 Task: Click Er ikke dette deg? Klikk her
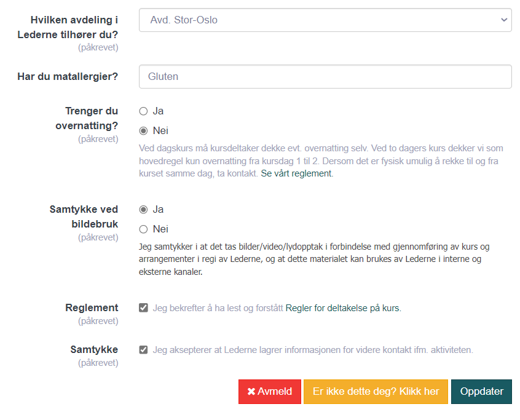pos(376,392)
